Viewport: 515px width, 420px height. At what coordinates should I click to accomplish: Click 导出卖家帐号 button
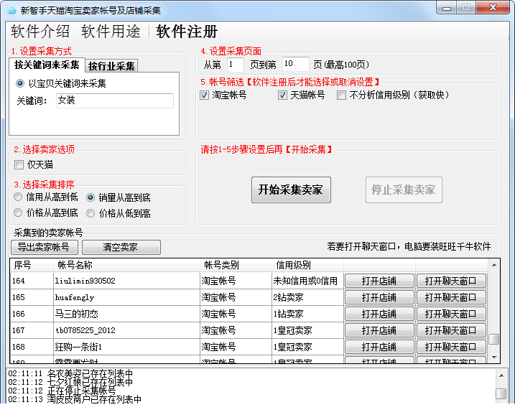click(45, 247)
